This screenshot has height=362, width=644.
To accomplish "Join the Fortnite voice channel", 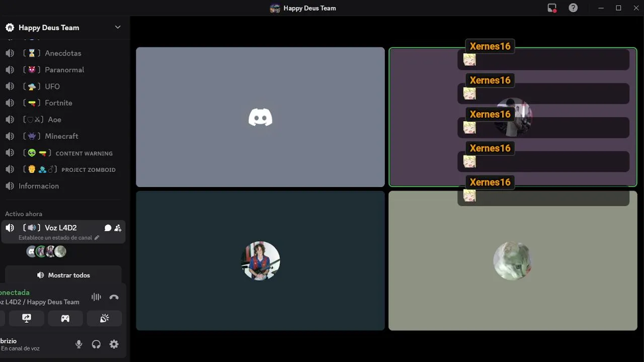I will tap(63, 103).
